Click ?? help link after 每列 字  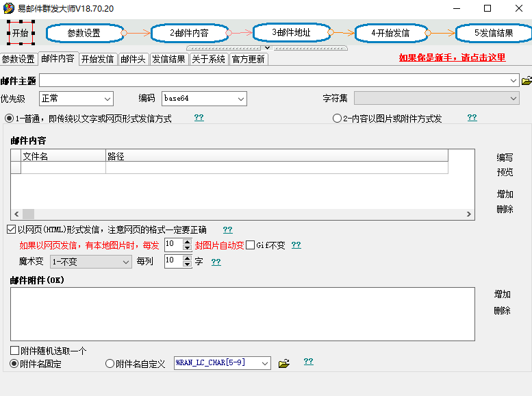tap(216, 262)
